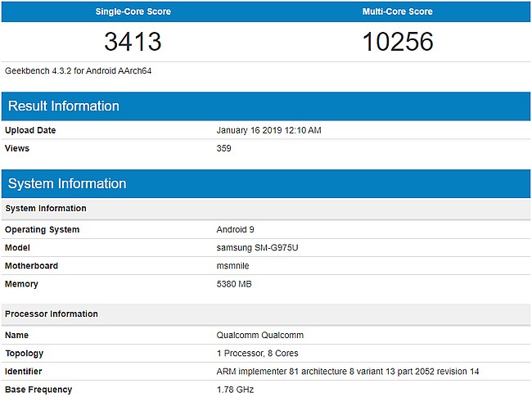Click the Result Information section header
Image resolution: width=532 pixels, height=397 pixels.
tap(64, 106)
